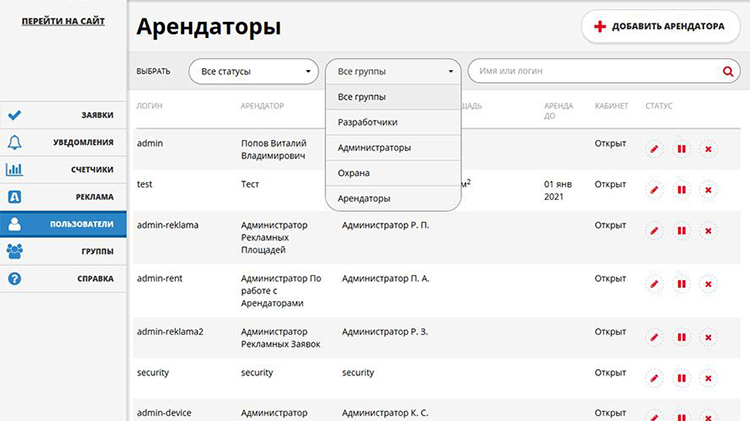
Task: Click the edit pencil icon for security
Action: point(655,379)
